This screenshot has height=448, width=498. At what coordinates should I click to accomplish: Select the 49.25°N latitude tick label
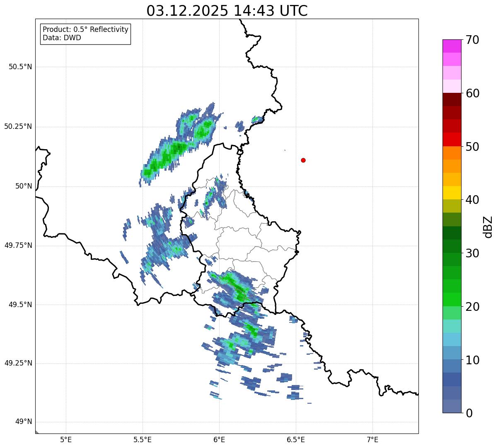coord(18,363)
